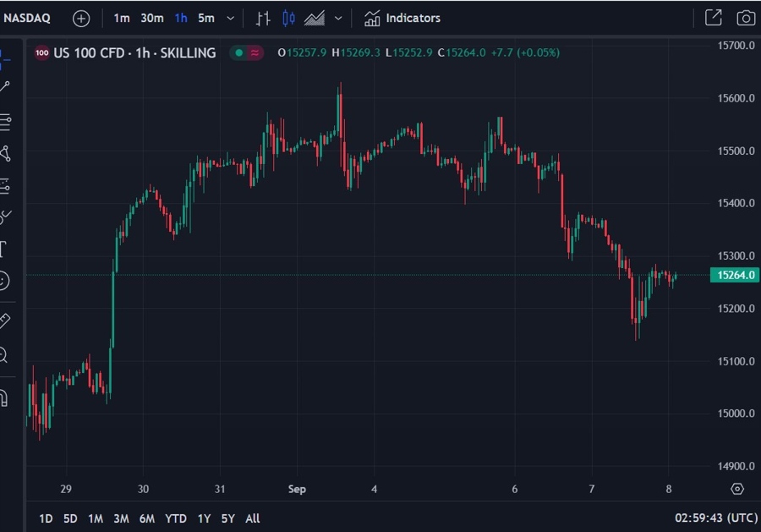Select the 30m timeframe
The height and width of the screenshot is (532, 761).
(152, 19)
